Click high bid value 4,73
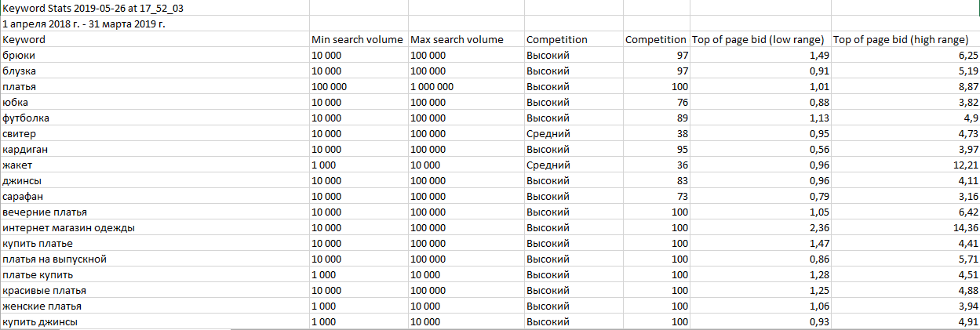Image resolution: width=980 pixels, height=330 pixels. click(905, 133)
